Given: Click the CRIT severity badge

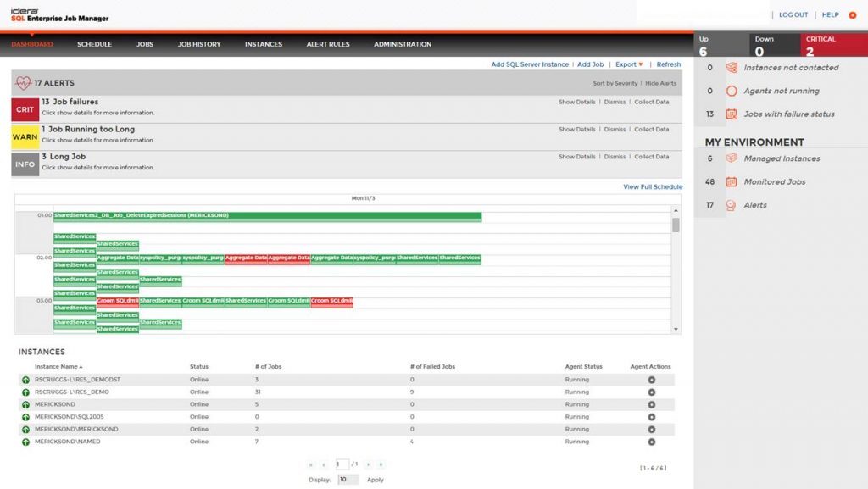Looking at the screenshot, I should [25, 109].
